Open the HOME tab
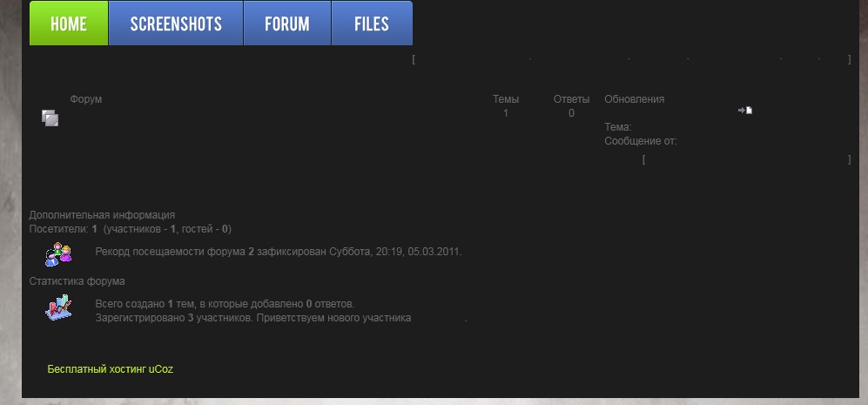Viewport: 868px width, 405px height. 69,24
